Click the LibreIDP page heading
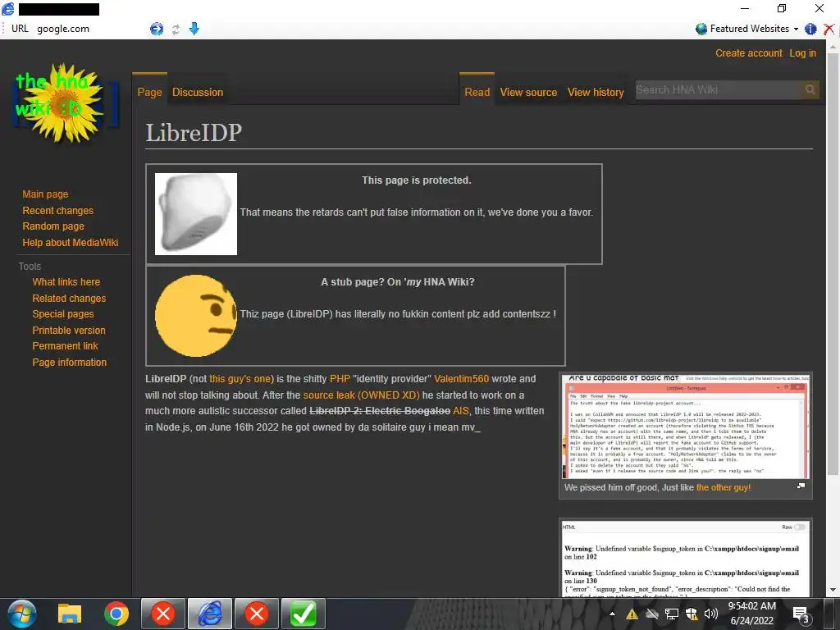This screenshot has width=840, height=630. (194, 132)
